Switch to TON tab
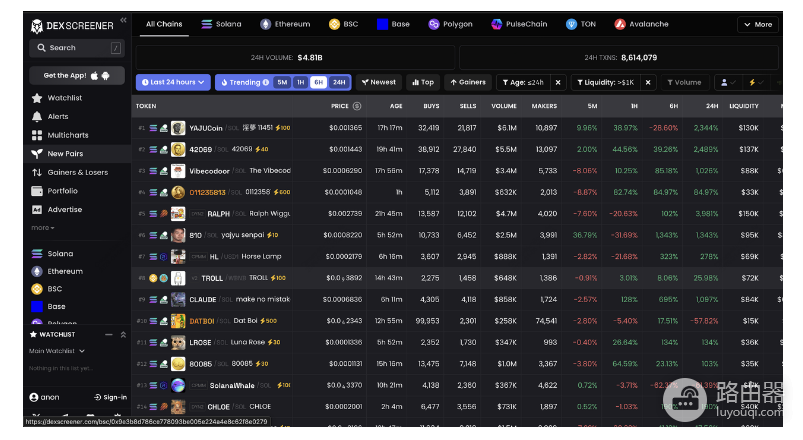The height and width of the screenshot is (440, 803). 581,24
